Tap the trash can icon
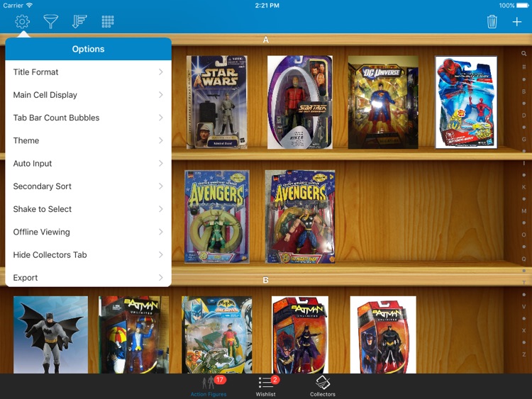 tap(492, 22)
